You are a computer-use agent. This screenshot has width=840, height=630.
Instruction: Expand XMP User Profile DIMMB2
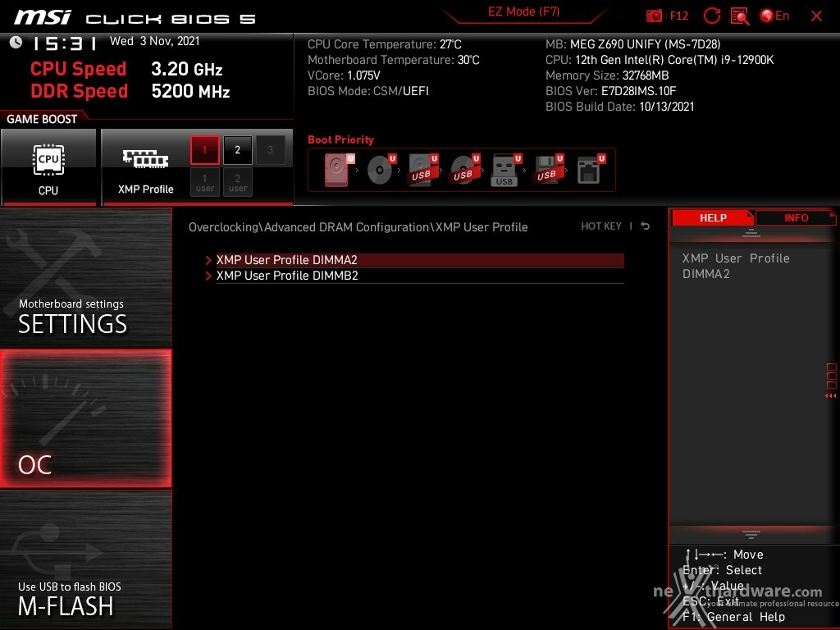click(x=420, y=276)
